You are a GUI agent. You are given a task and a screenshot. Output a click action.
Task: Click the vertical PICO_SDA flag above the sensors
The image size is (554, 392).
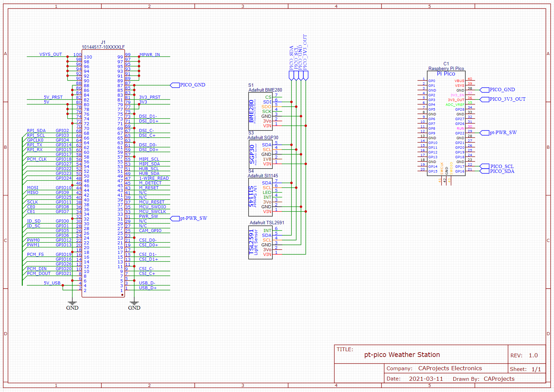(x=291, y=63)
